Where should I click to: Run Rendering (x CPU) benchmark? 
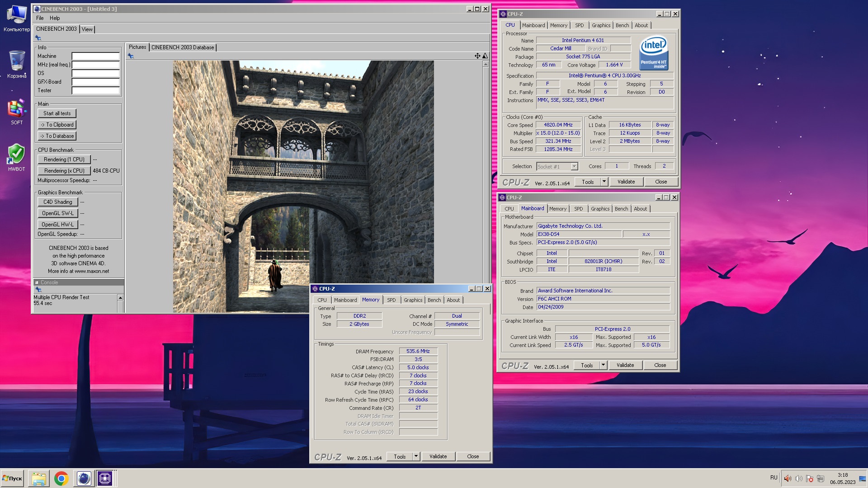[64, 171]
